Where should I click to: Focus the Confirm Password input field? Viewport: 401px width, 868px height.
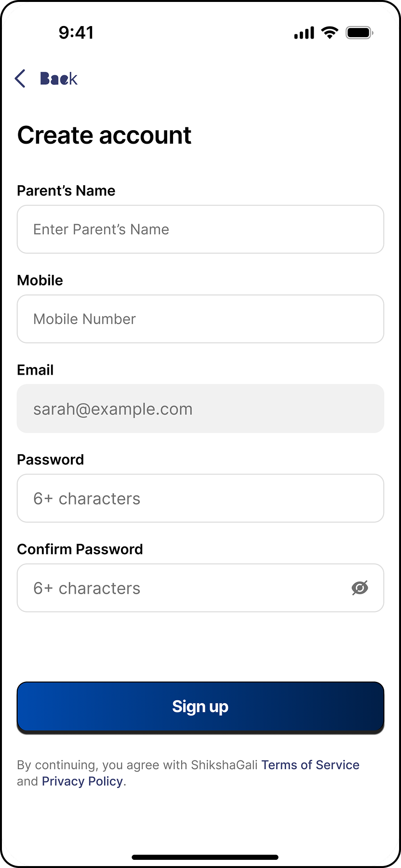point(183,588)
